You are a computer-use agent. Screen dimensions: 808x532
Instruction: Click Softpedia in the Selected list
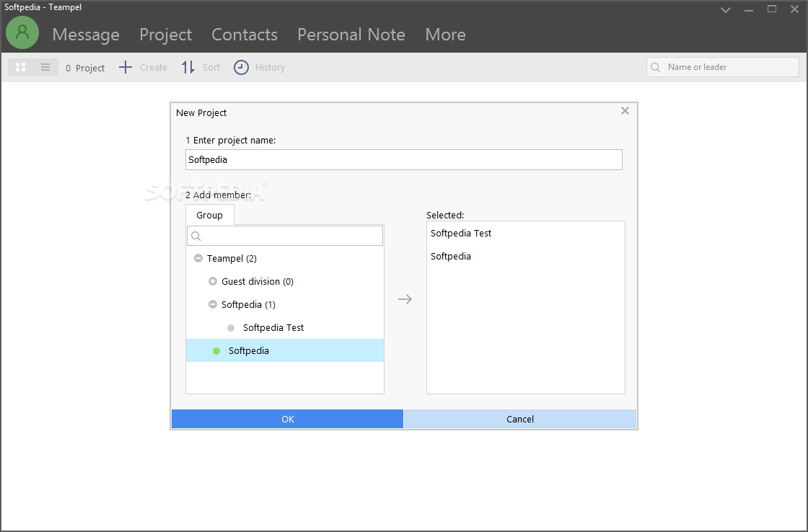(x=450, y=256)
